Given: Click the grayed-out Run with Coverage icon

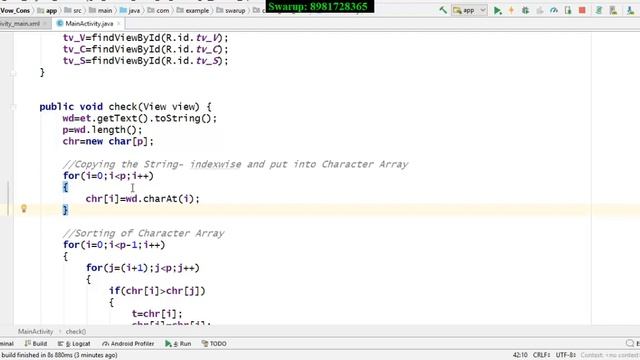Looking at the screenshot, I should [540, 11].
